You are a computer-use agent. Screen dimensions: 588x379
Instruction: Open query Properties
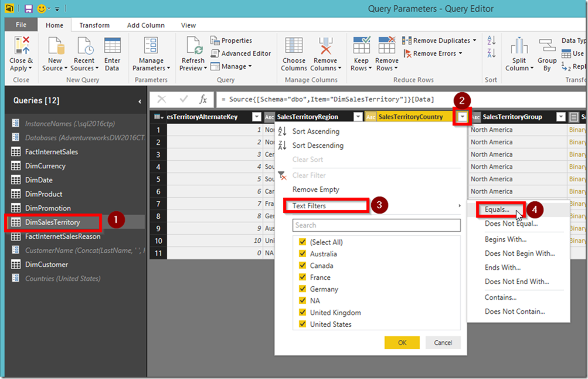(231, 40)
